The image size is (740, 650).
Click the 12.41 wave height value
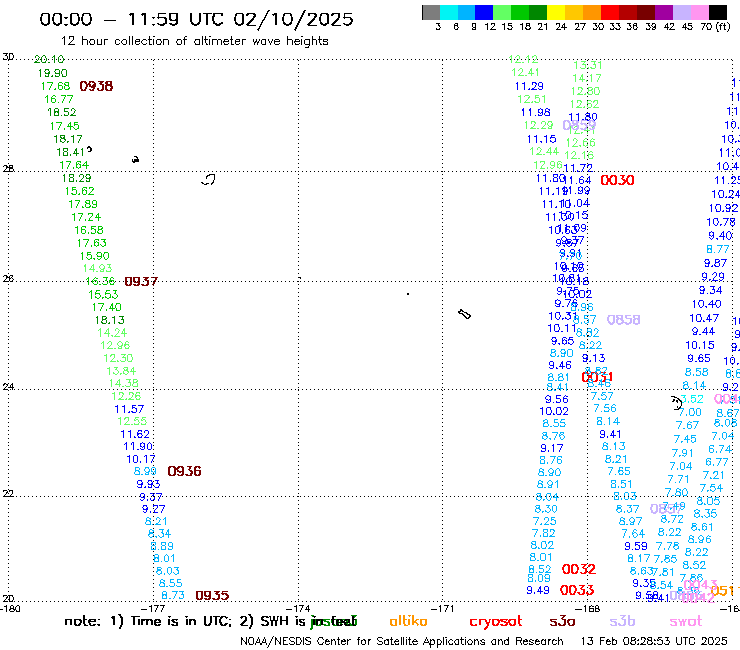pos(525,72)
